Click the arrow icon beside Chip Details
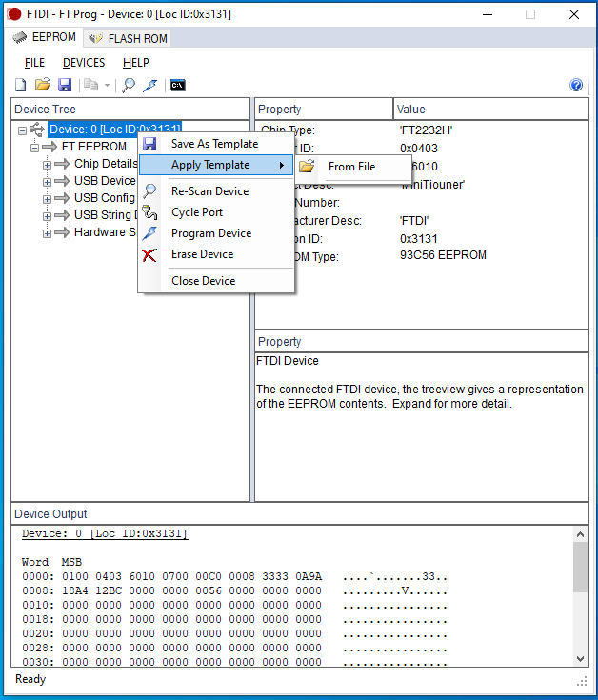The image size is (598, 700). click(62, 164)
